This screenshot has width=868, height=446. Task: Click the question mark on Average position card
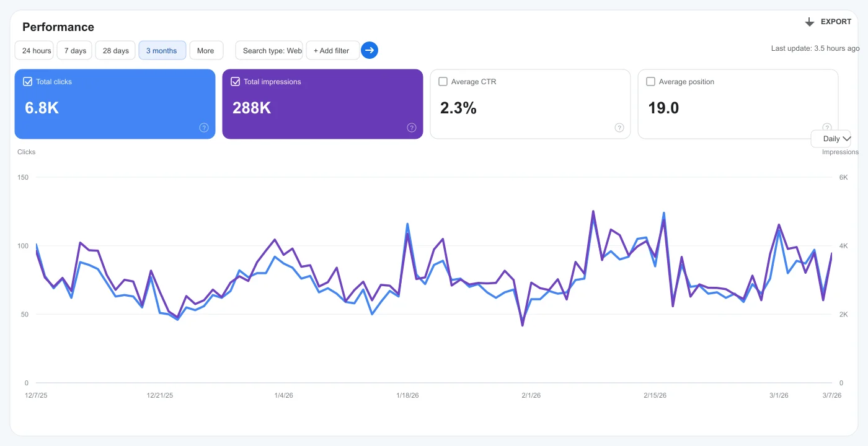(826, 128)
